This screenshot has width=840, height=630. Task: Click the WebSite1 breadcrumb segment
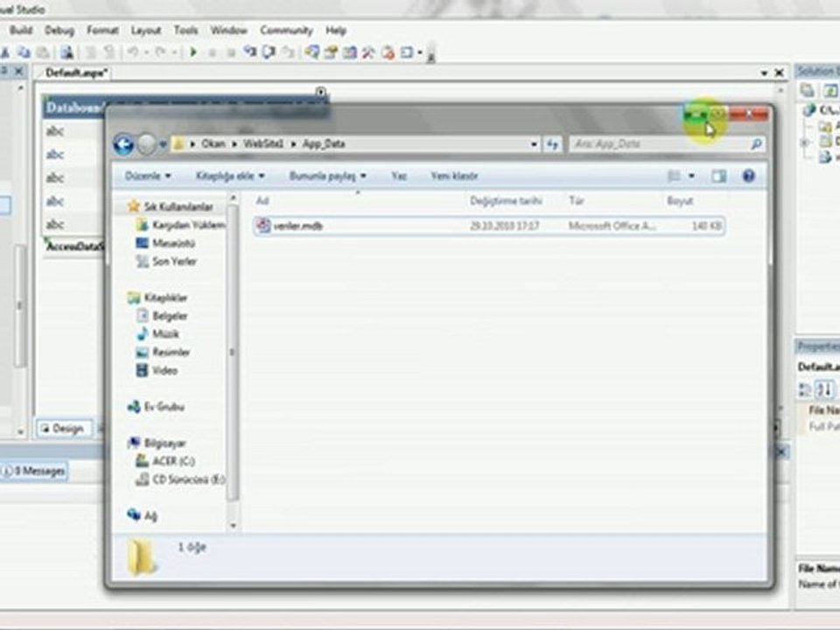(x=263, y=143)
